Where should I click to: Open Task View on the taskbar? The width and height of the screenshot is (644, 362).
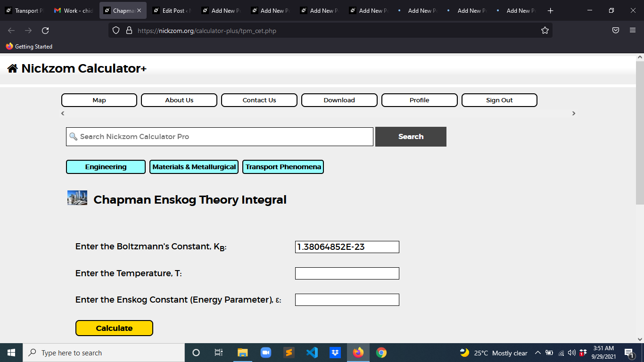219,353
